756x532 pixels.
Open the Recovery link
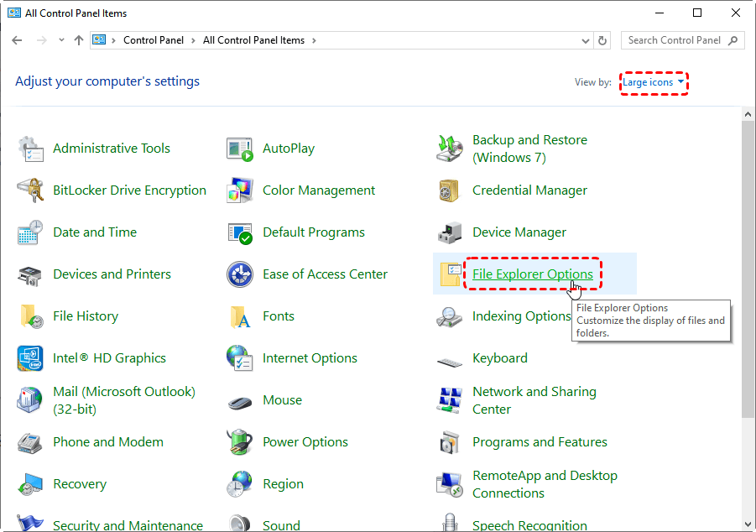[x=80, y=484]
